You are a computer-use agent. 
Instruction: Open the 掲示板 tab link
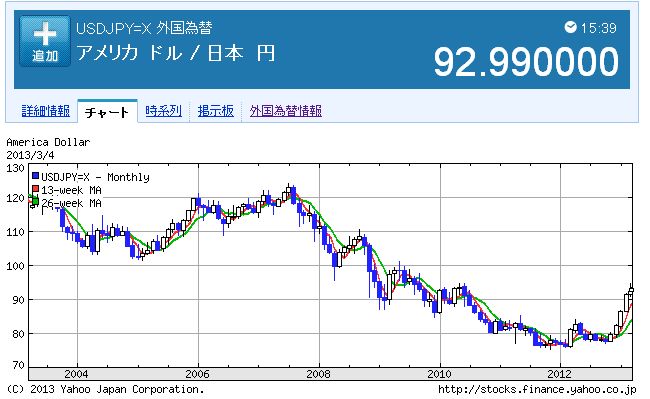pyautogui.click(x=216, y=111)
